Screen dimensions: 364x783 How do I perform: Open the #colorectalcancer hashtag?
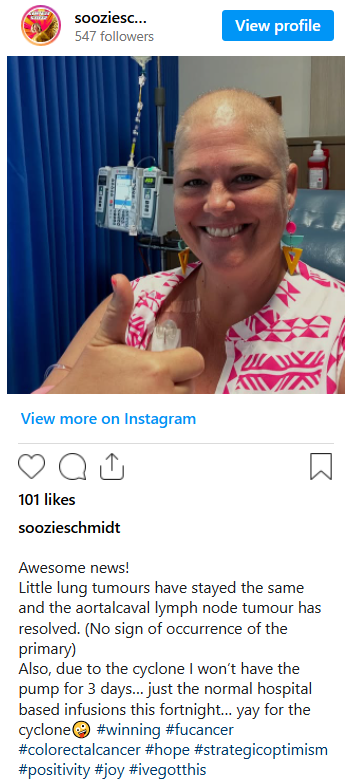pos(80,750)
